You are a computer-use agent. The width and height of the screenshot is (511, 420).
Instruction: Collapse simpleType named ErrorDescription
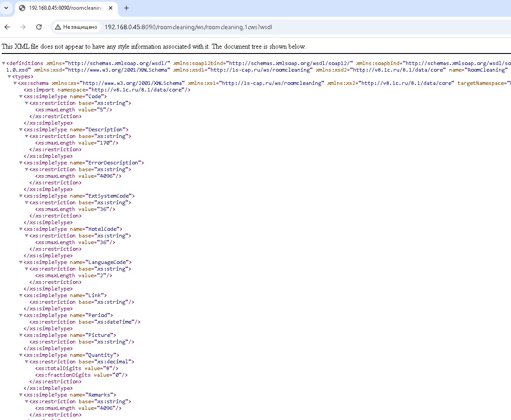(21, 163)
